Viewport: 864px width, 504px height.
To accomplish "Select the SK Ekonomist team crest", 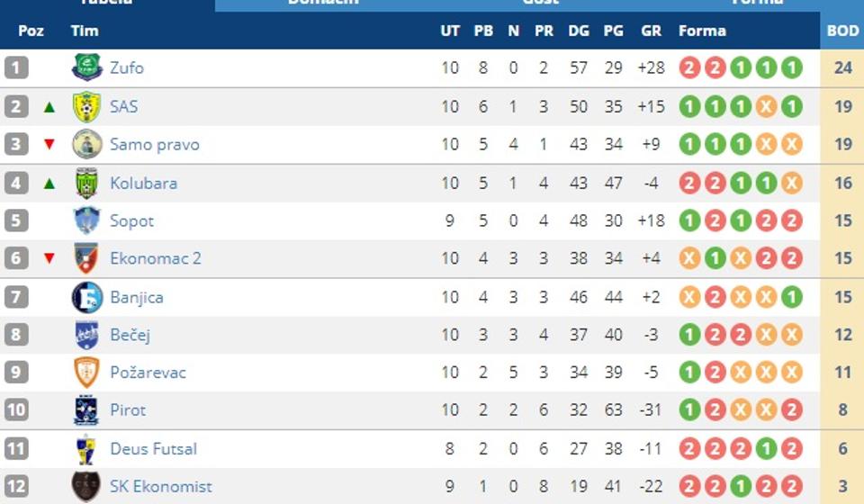I will [x=87, y=486].
